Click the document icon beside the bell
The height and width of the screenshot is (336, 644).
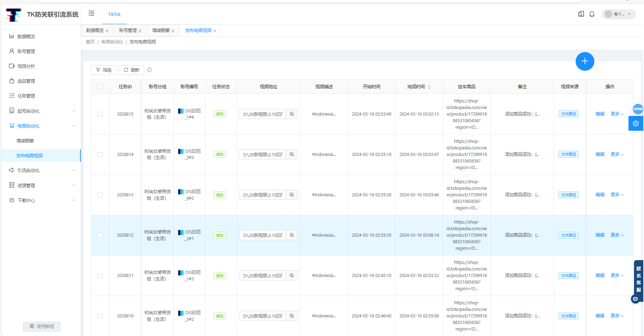pos(581,14)
